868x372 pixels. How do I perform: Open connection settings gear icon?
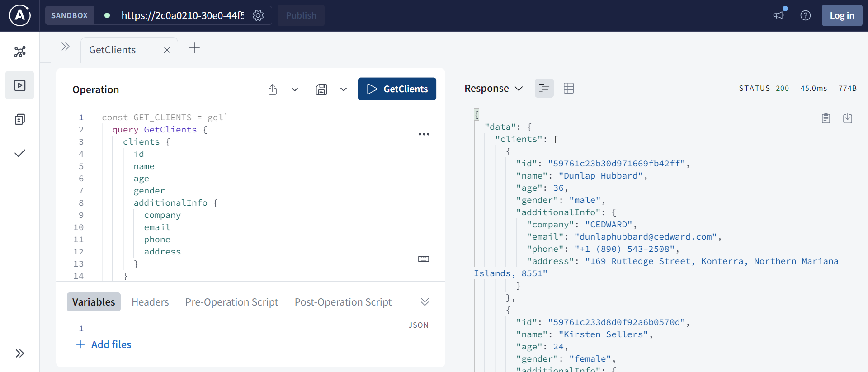pos(258,15)
